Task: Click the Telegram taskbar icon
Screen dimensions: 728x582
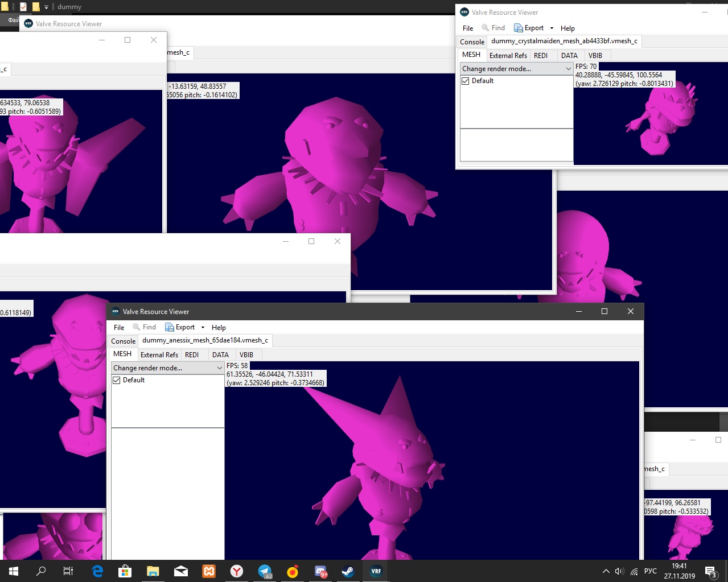Action: [x=265, y=571]
